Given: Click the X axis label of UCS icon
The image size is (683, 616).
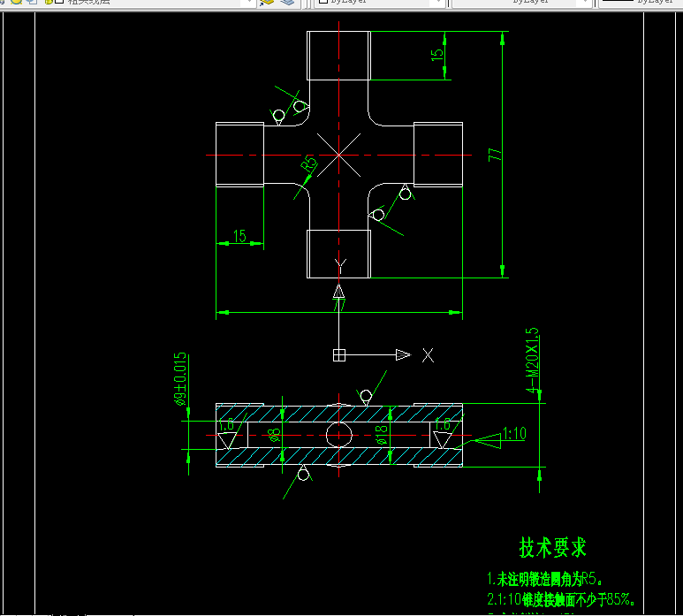Looking at the screenshot, I should [x=428, y=355].
